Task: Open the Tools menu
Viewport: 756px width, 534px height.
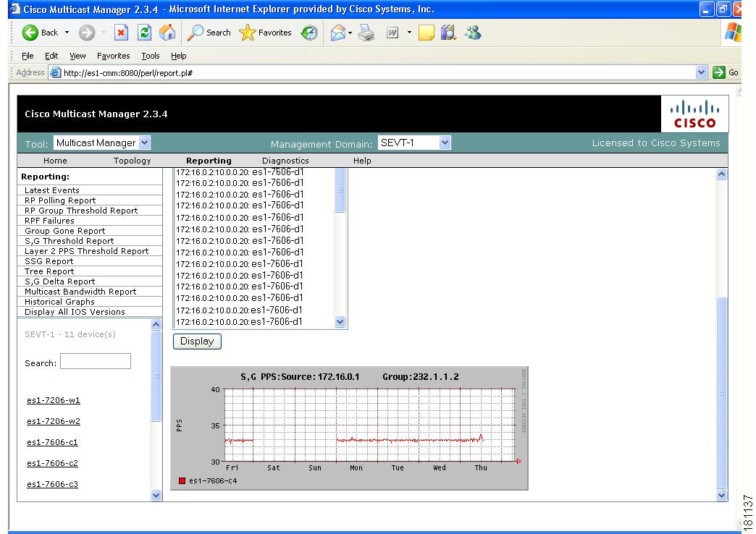Action: point(151,56)
